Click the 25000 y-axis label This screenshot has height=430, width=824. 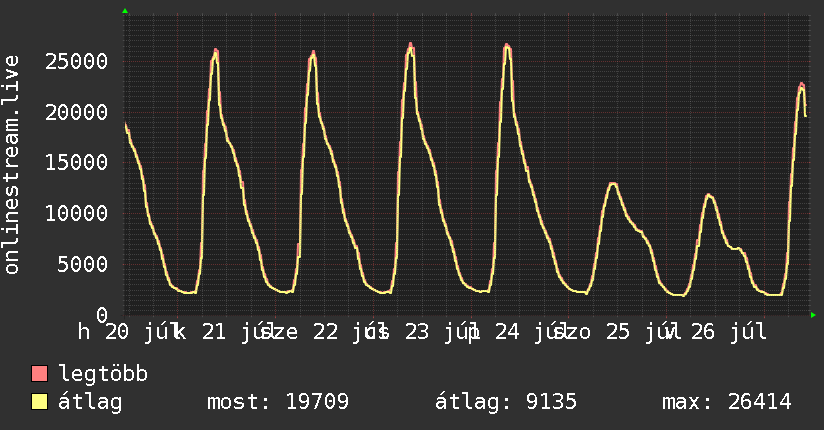coord(76,62)
